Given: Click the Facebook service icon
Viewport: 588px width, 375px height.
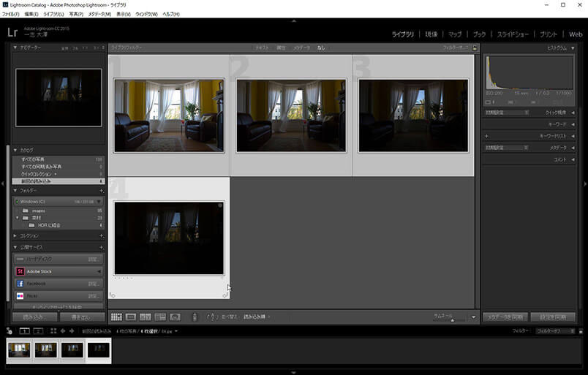Looking at the screenshot, I should [20, 284].
